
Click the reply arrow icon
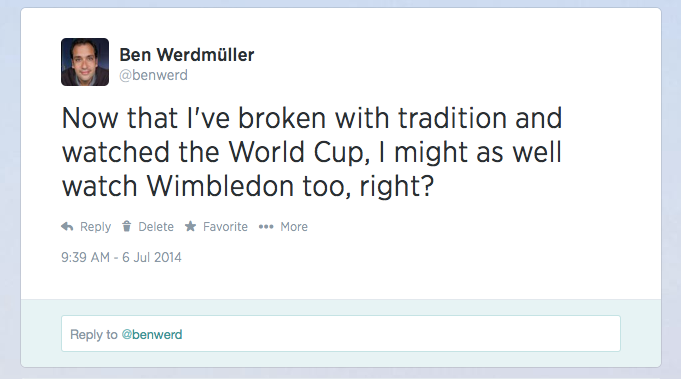(x=67, y=227)
